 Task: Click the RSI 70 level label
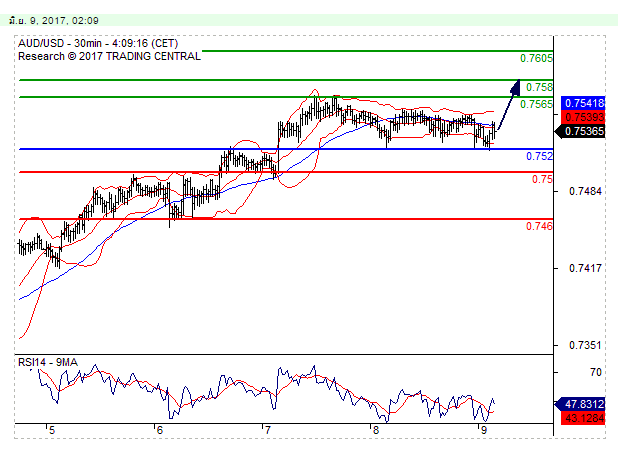tap(596, 372)
